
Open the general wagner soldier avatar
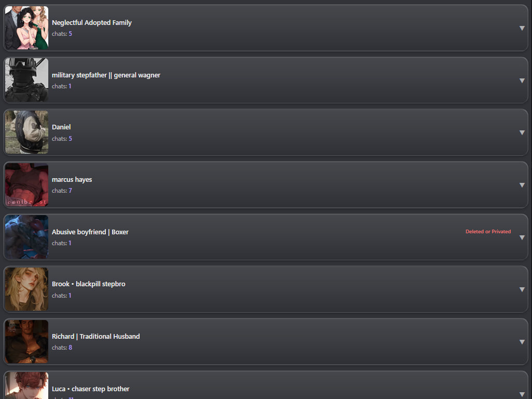(26, 80)
